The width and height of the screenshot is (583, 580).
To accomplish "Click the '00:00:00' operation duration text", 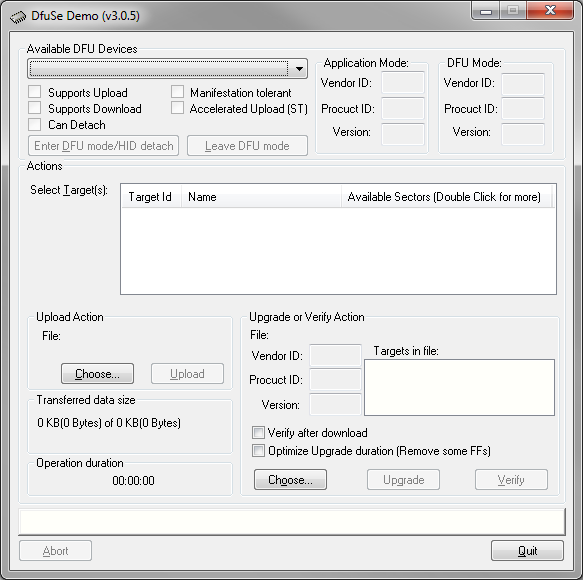I will click(x=133, y=481).
